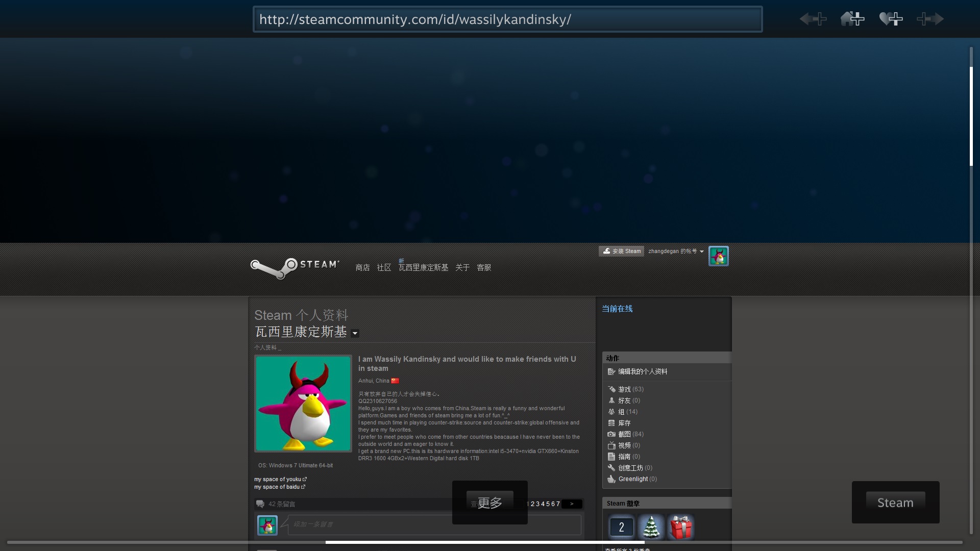Open the 组 (14) groups link
The height and width of the screenshot is (551, 980).
628,412
